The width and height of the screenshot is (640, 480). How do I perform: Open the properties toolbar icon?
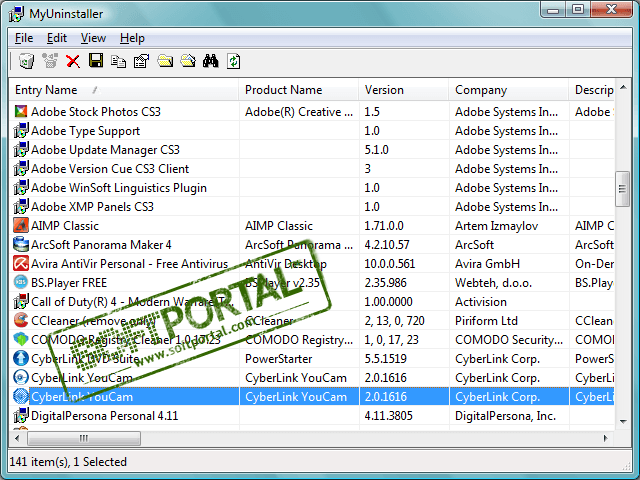pos(142,61)
